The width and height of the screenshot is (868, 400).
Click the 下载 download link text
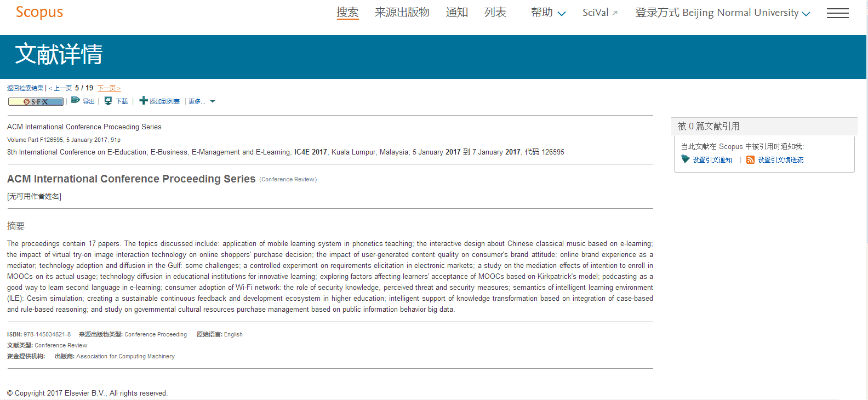[x=122, y=101]
